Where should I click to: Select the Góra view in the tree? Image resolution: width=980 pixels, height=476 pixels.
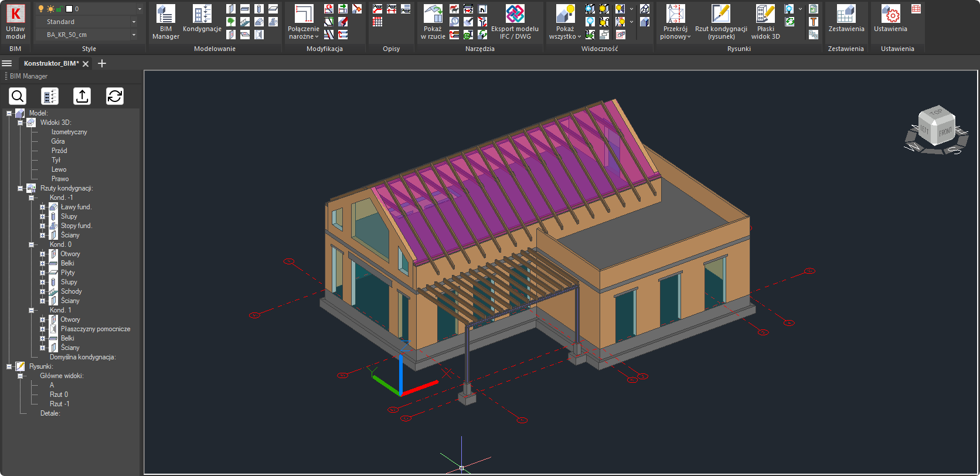pyautogui.click(x=58, y=141)
